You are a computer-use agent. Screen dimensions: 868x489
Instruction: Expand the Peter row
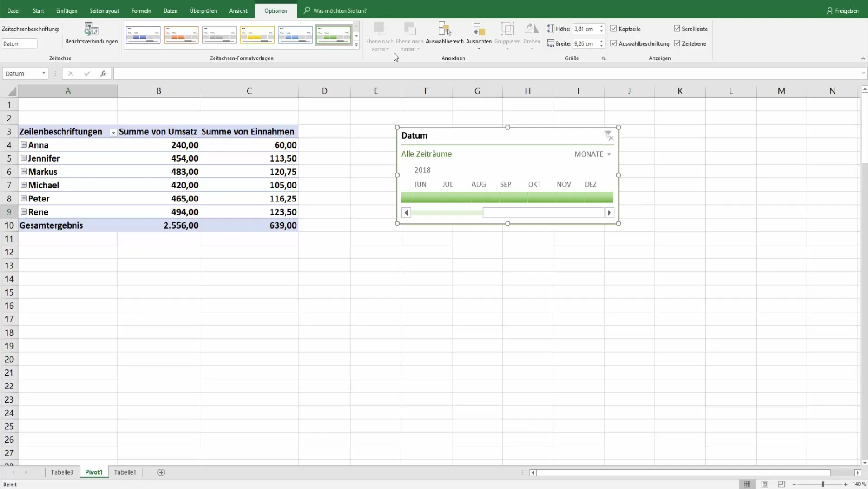tap(24, 198)
